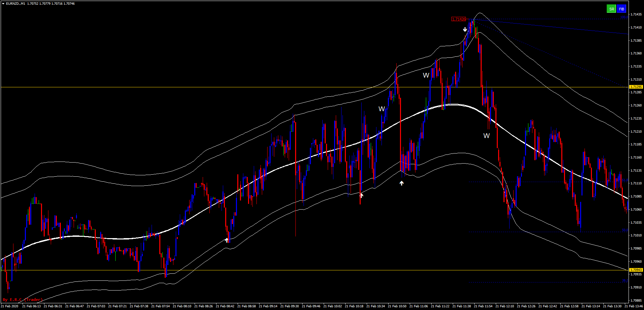644x310 pixels.
Task: Select the Fibonacci 50.0 level label
Action: [625, 230]
